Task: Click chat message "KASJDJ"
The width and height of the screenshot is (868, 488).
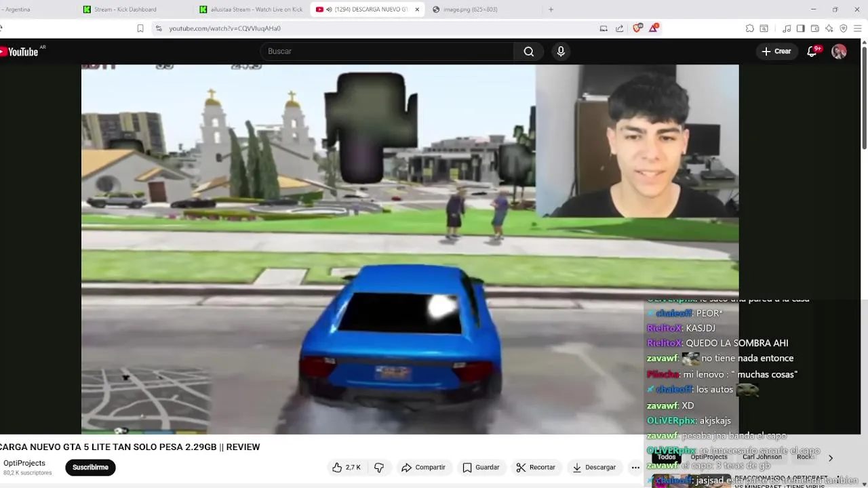Action: [x=701, y=328]
